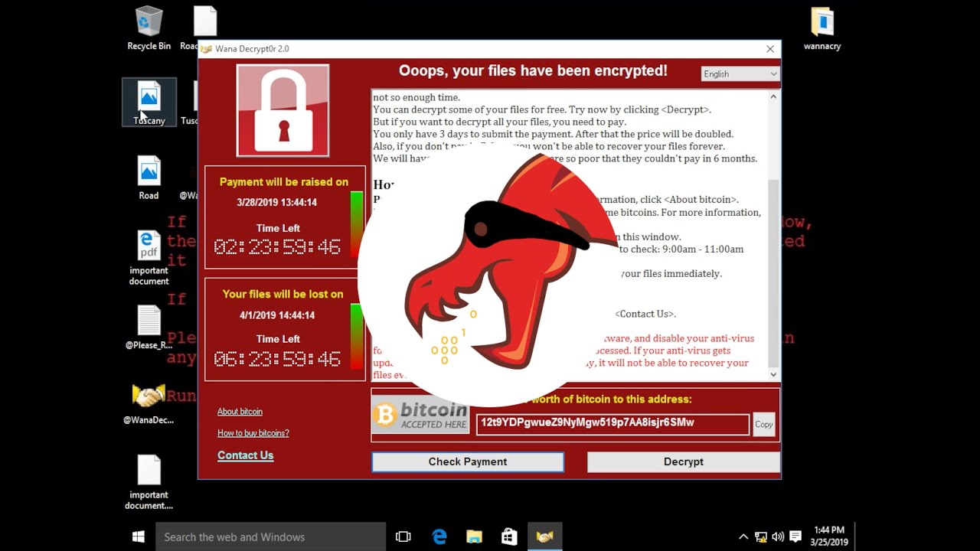Open the English language dropdown
980x551 pixels.
[740, 73]
